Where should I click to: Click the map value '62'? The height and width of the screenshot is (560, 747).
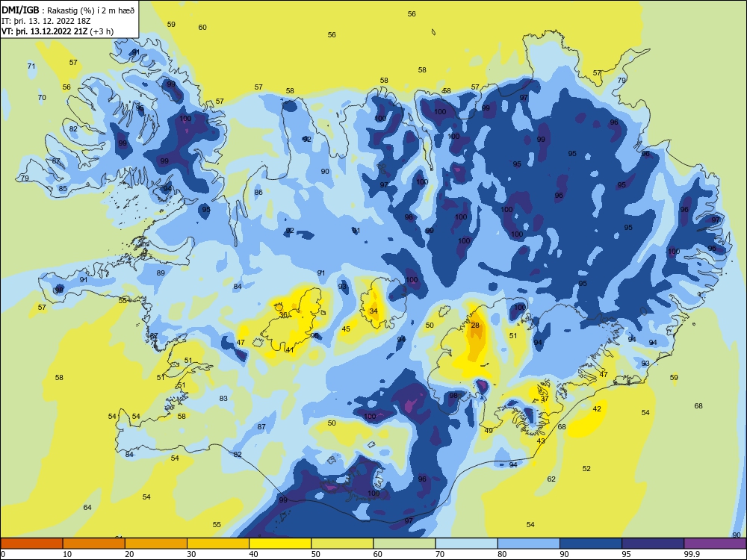(551, 479)
